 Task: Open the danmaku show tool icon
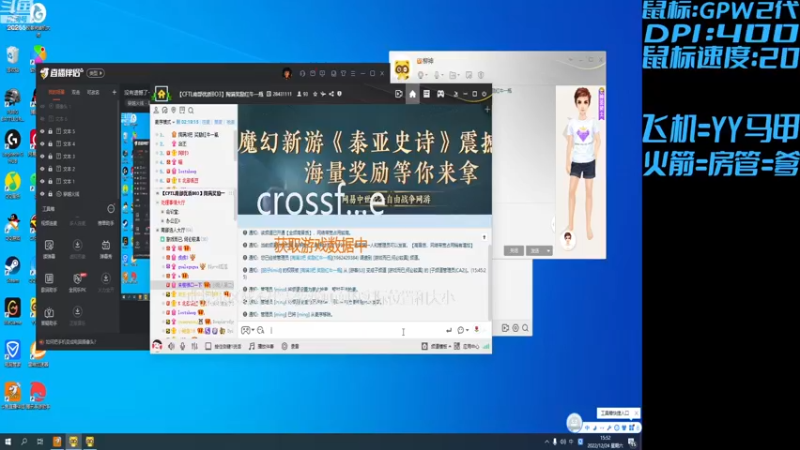coord(106,245)
